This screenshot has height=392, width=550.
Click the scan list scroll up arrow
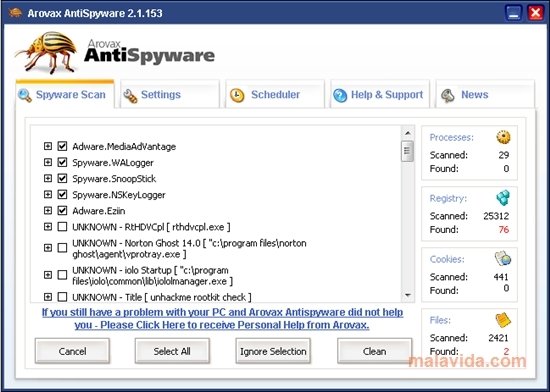(407, 133)
